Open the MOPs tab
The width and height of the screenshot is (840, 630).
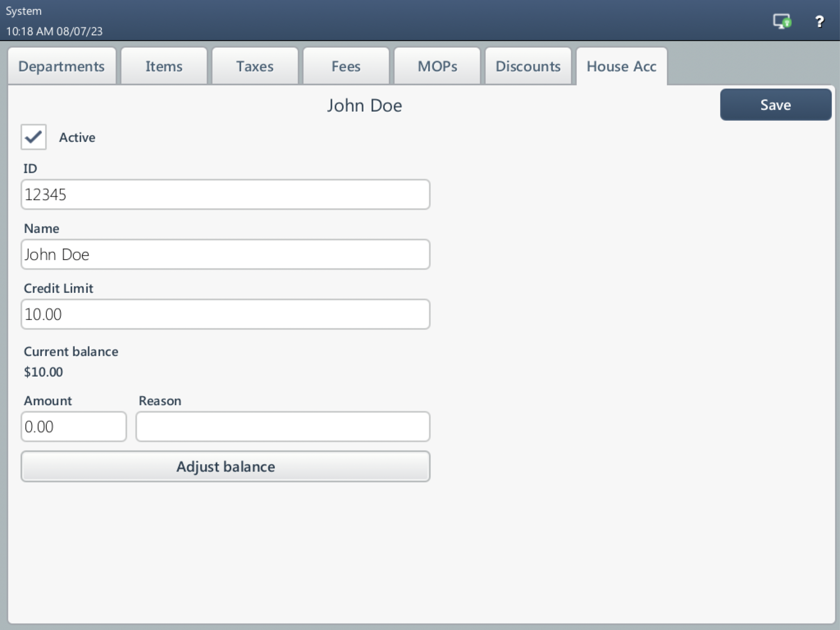437,66
